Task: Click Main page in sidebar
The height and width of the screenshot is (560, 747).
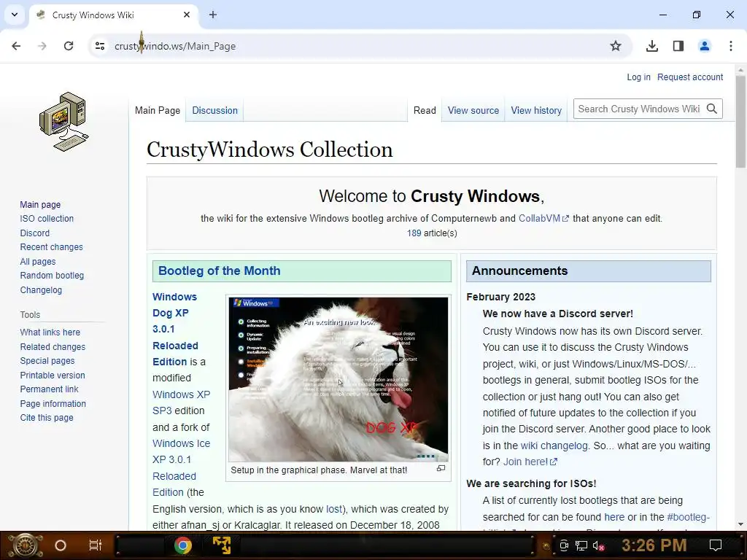Action: (40, 205)
